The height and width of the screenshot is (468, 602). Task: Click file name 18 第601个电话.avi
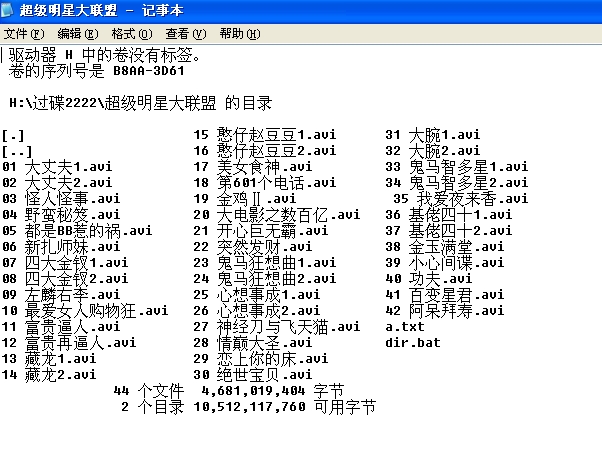265,183
